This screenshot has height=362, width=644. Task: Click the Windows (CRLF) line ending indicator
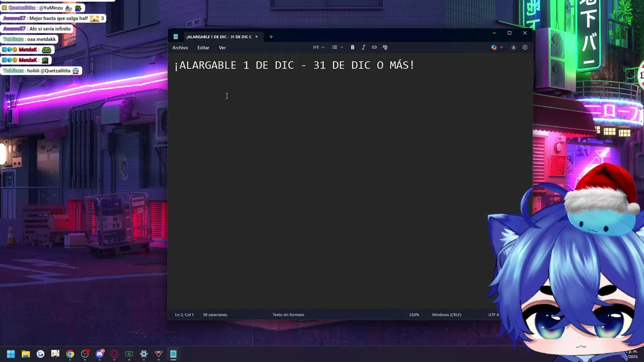click(x=446, y=315)
